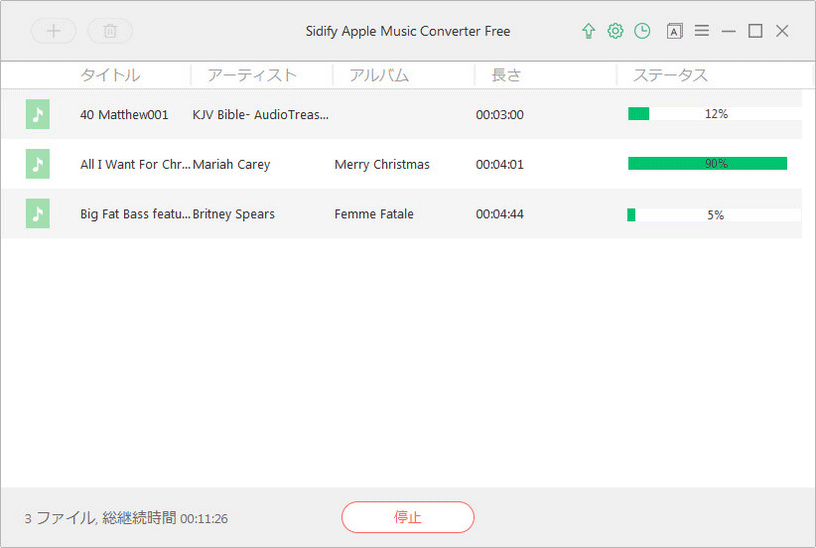Select the Big Fat Bass featu... title

(x=135, y=214)
